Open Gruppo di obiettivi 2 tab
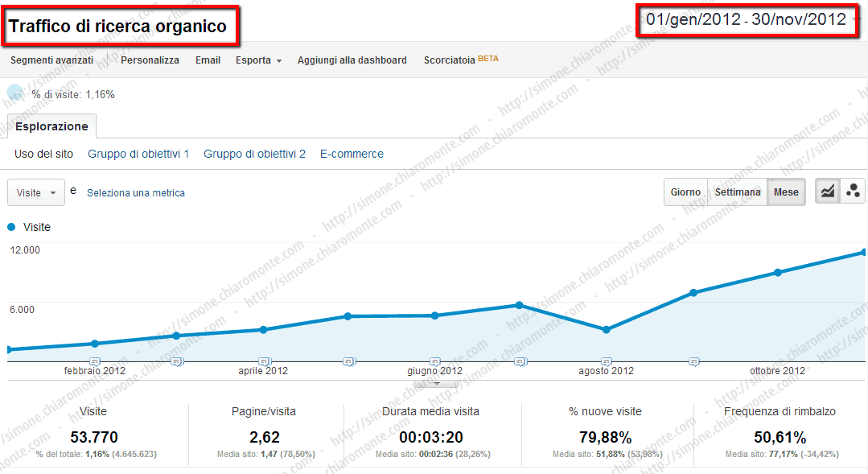This screenshot has height=474, width=868. (x=255, y=154)
